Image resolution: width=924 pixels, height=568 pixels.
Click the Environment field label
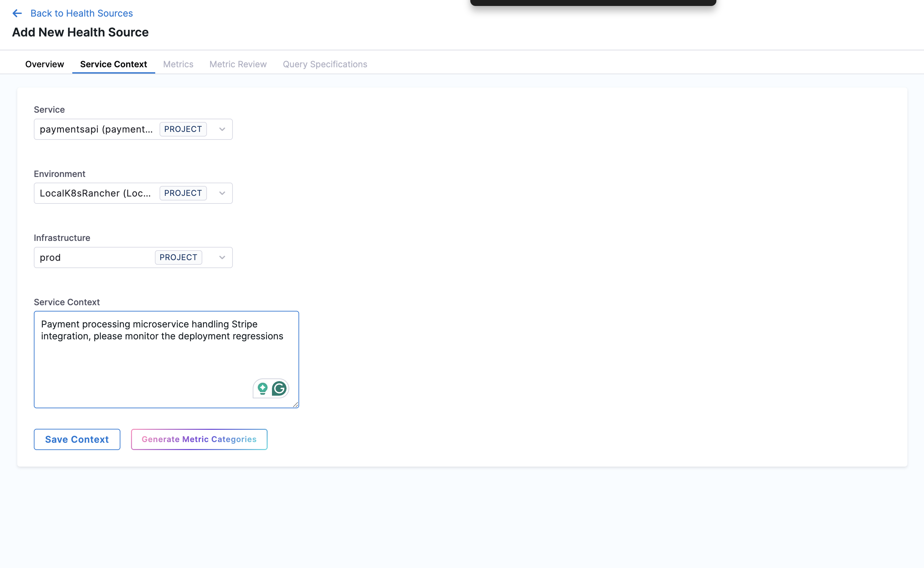60,174
